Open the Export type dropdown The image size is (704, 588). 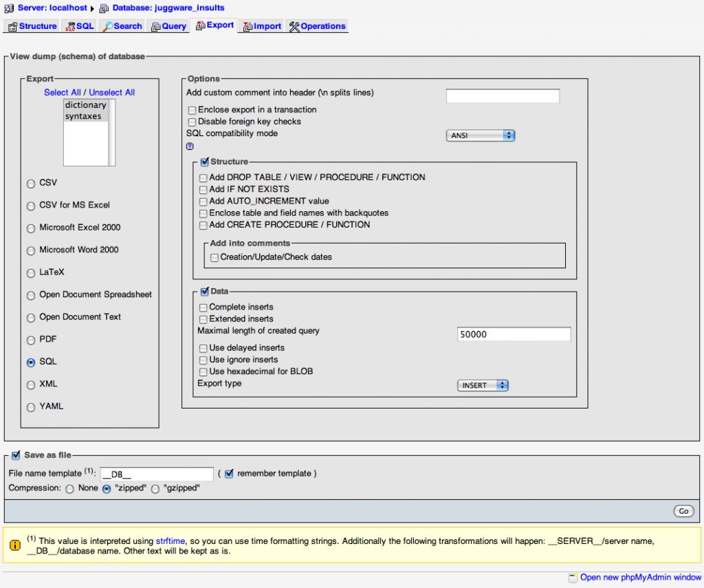point(483,385)
